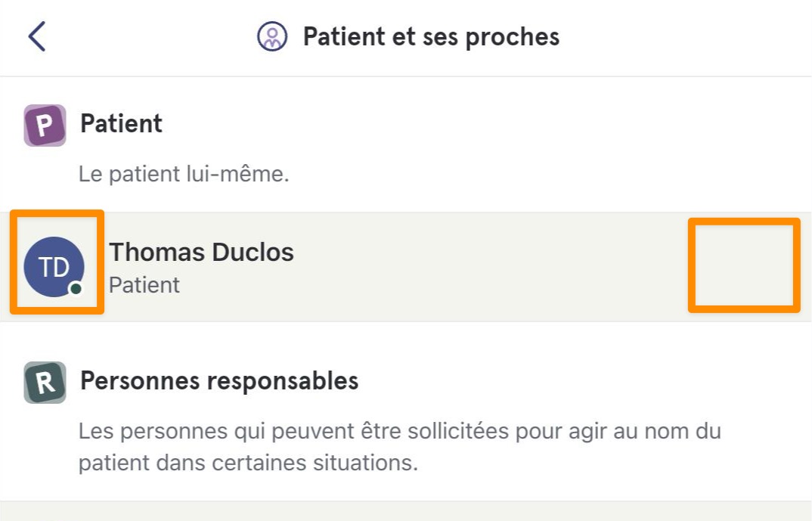Click inside the empty orange box on the right
812x521 pixels.
tap(744, 265)
